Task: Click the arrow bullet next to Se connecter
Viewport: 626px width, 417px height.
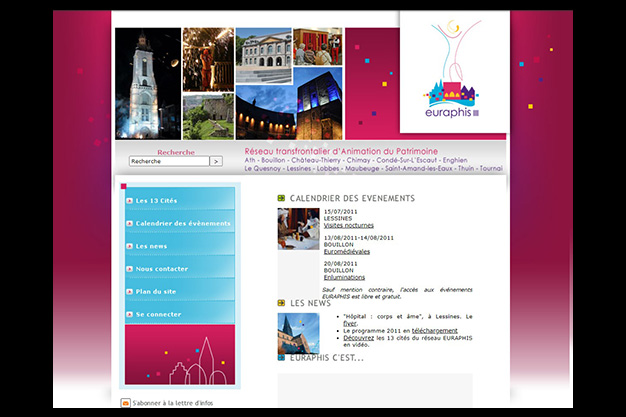Action: [130, 314]
